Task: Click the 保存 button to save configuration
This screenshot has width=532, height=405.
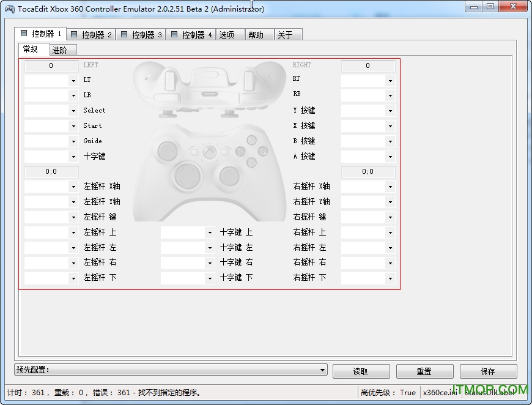Action: point(487,371)
